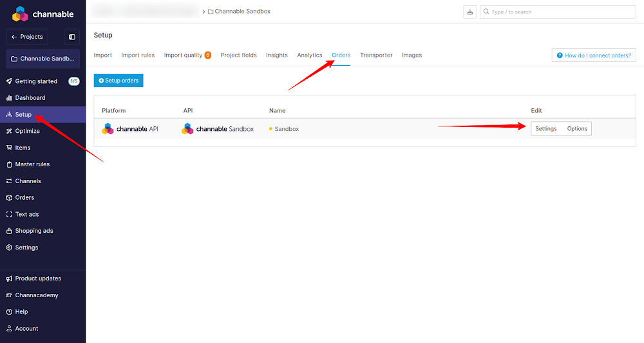Click the magnifier icon in search box
Screen dimensions: 644x343
[486, 12]
